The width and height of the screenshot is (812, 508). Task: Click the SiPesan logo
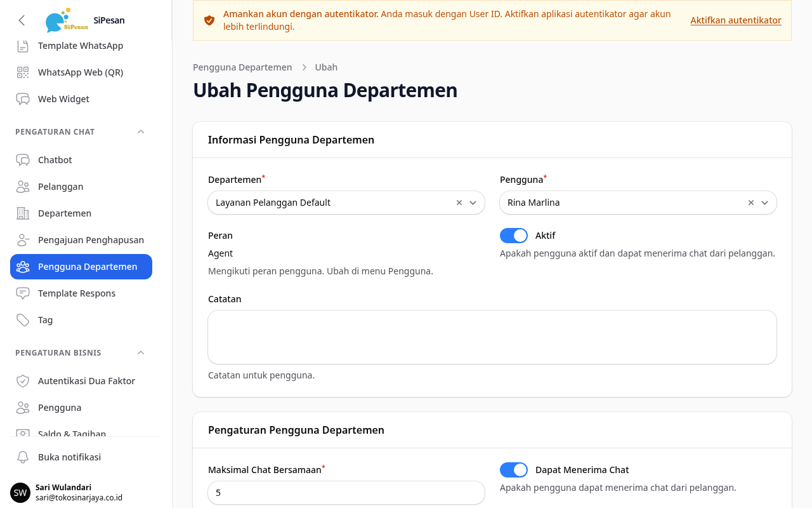[67, 20]
